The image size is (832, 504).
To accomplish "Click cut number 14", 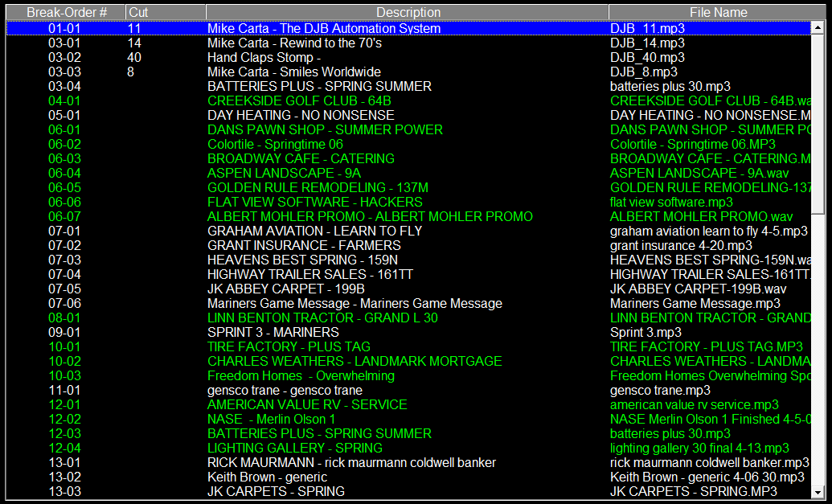I will tap(134, 43).
